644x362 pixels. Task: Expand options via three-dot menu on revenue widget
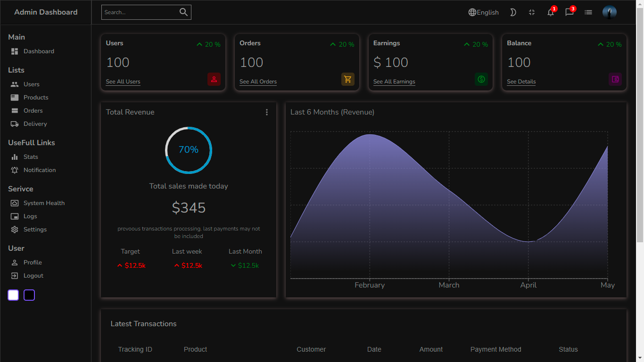267,112
